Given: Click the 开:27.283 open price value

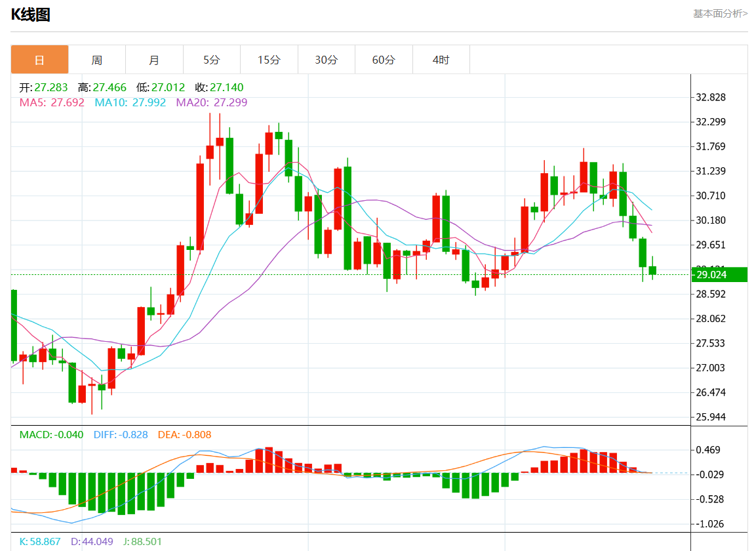Looking at the screenshot, I should 43,87.
